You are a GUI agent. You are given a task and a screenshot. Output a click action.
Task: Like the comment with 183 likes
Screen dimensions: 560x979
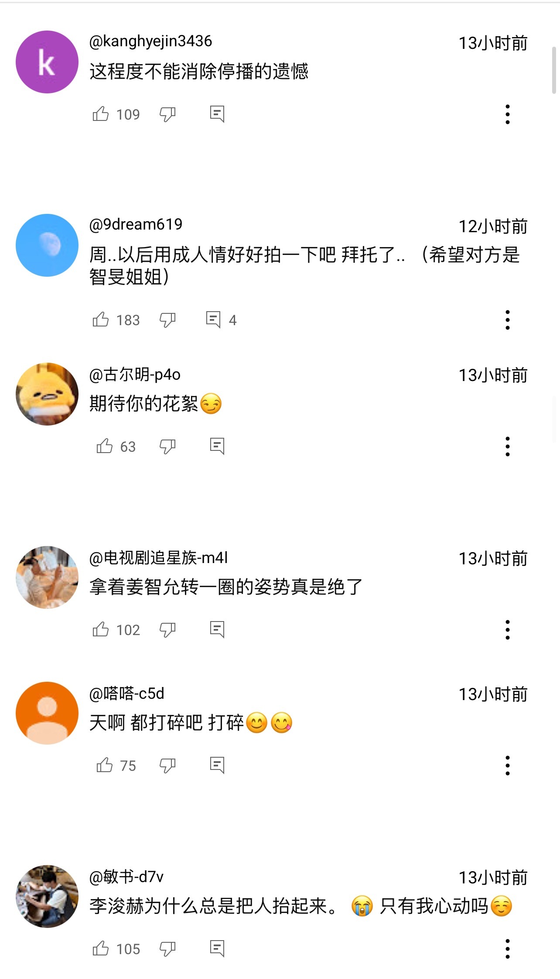point(101,320)
